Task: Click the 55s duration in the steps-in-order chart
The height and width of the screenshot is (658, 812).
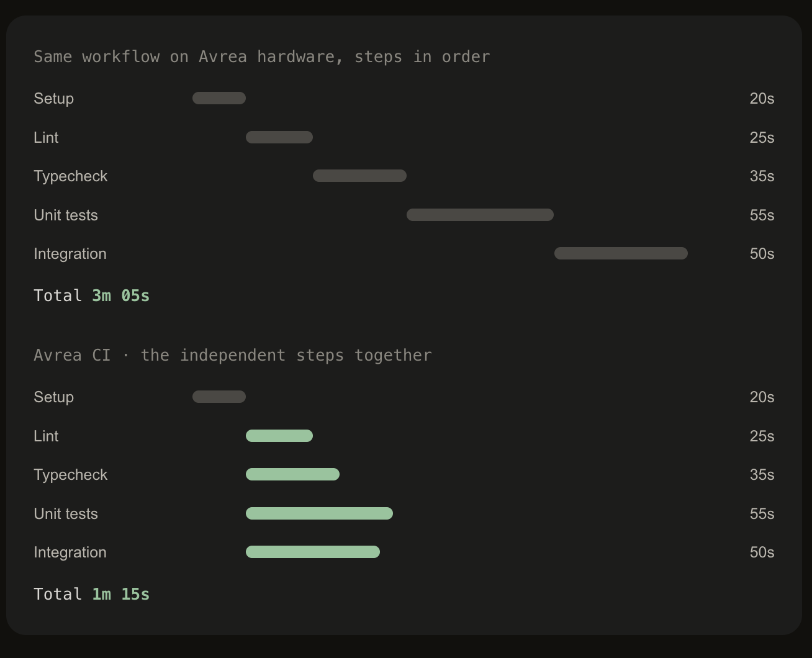Action: click(762, 215)
